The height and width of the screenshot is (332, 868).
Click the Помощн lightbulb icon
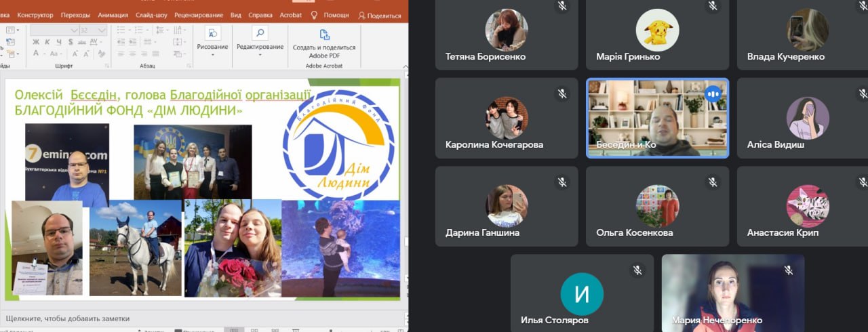pyautogui.click(x=314, y=15)
